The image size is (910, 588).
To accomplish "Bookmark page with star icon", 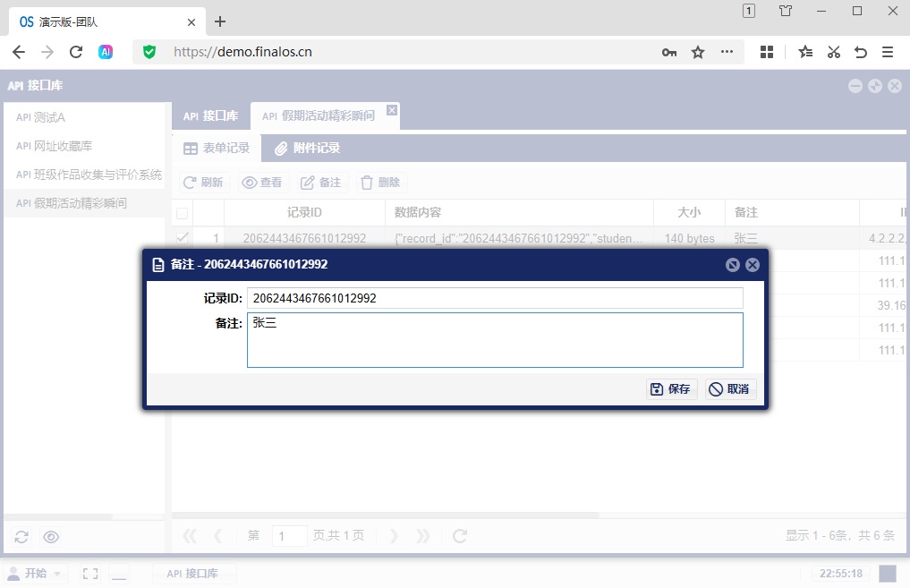I will coord(698,52).
